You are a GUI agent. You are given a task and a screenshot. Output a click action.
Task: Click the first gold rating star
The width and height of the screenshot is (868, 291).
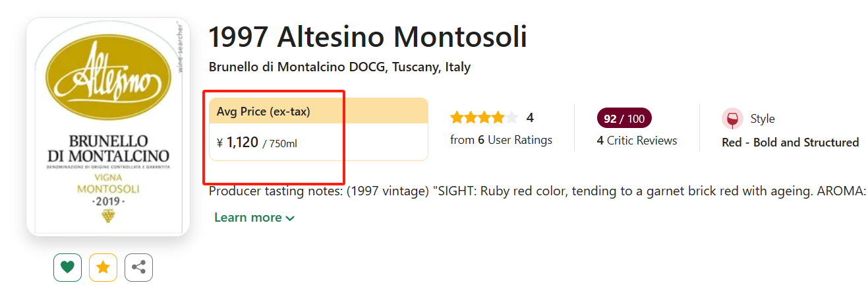click(x=456, y=118)
